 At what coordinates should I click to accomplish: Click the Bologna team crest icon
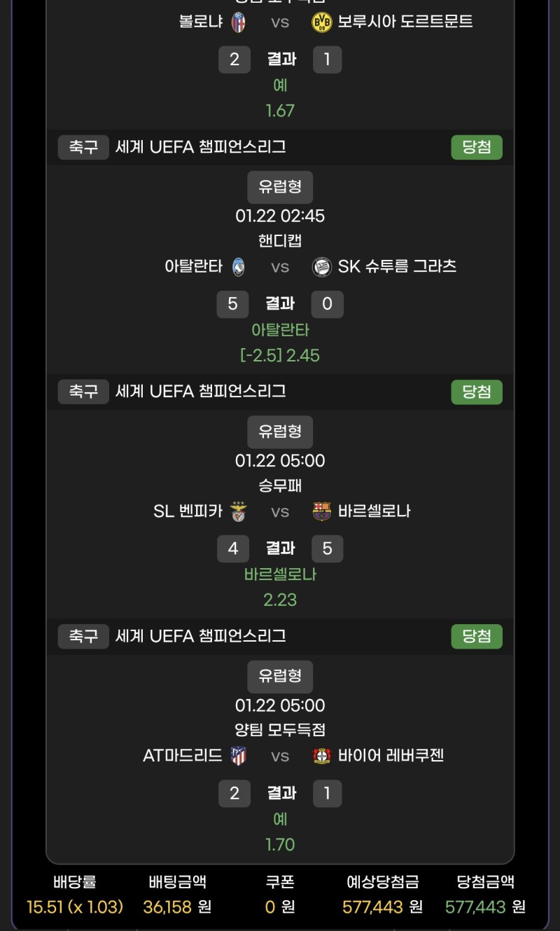[x=238, y=22]
